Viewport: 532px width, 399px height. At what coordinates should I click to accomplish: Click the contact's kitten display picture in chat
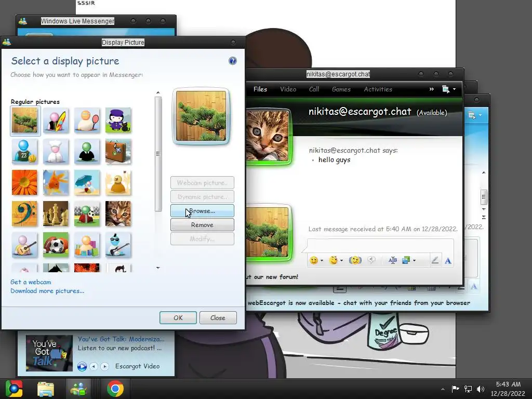click(268, 136)
